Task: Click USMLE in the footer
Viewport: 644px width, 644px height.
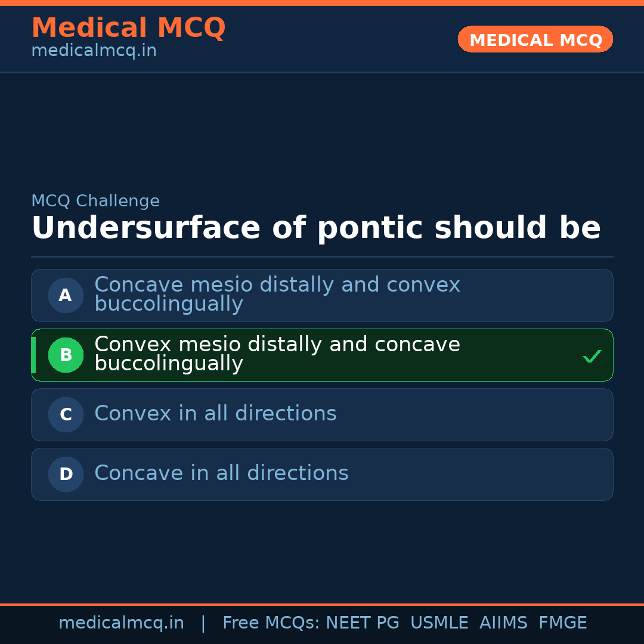Action: tap(439, 623)
